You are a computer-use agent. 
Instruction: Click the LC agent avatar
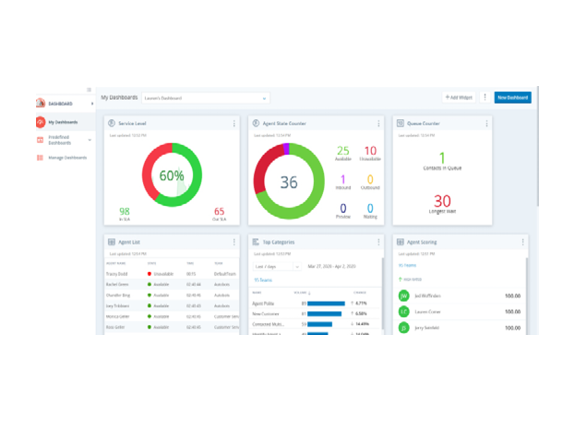pos(404,312)
